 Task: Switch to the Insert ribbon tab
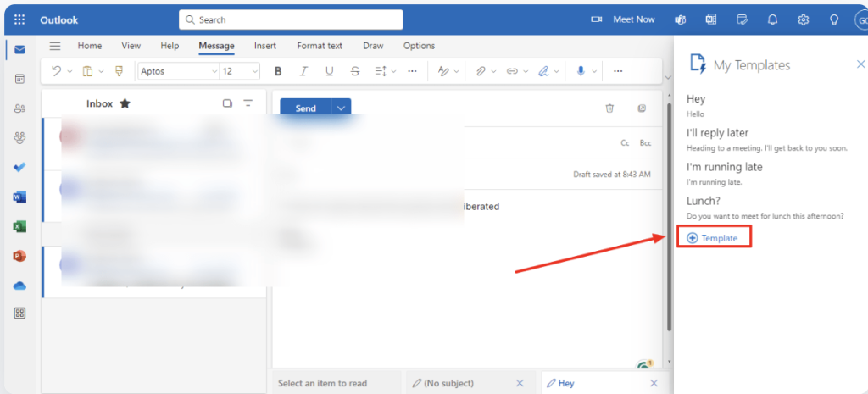[x=266, y=46]
